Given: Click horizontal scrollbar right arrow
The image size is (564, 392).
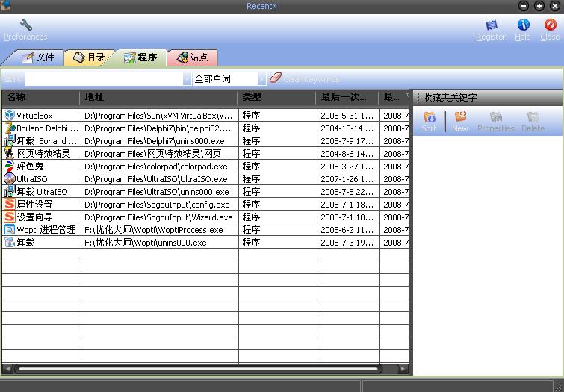Looking at the screenshot, I should click(403, 369).
